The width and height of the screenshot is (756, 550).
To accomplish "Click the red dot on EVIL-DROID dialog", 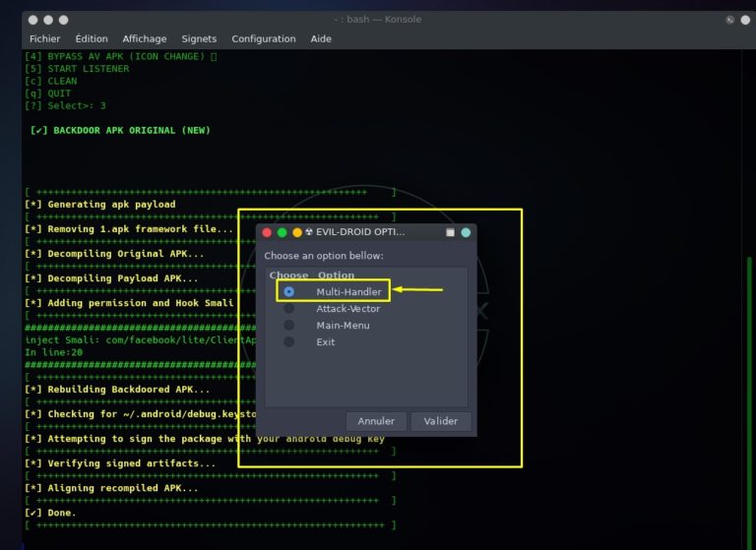I will [267, 233].
